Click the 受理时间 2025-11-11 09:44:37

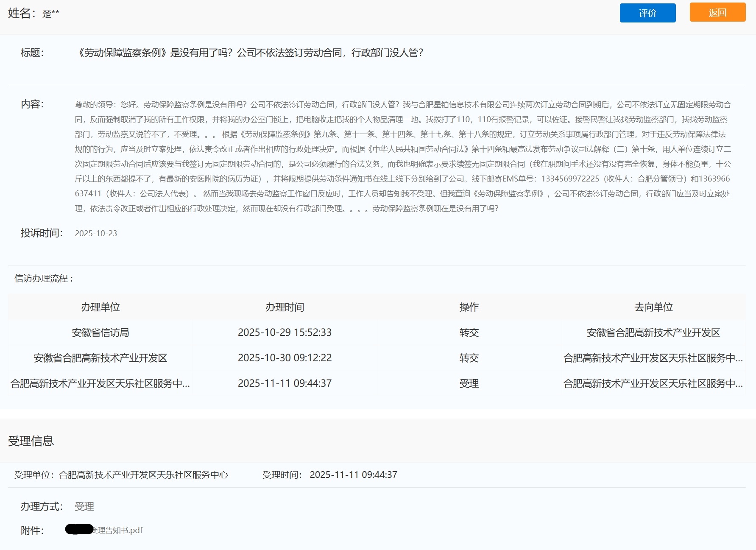point(354,475)
